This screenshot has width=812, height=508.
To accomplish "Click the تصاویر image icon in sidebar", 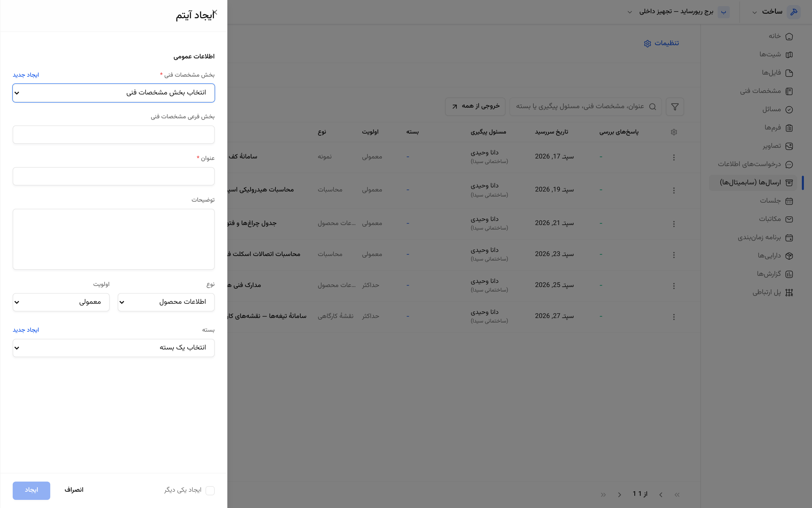I will pyautogui.click(x=789, y=146).
